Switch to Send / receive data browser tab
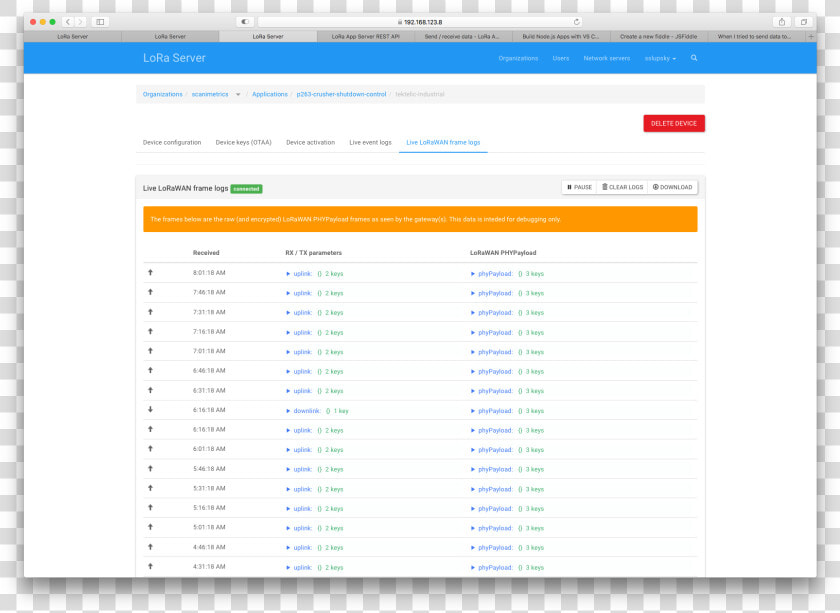 (x=462, y=36)
